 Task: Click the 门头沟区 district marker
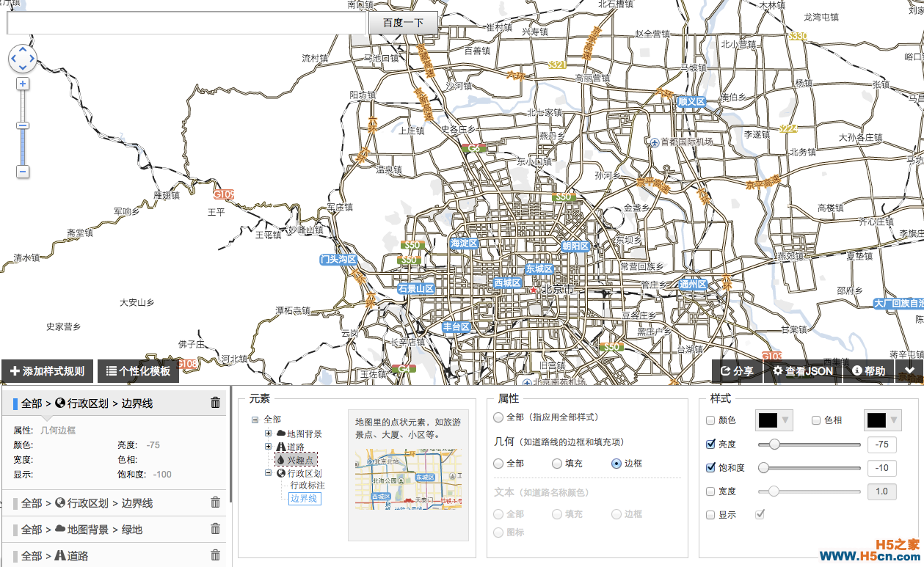[338, 260]
